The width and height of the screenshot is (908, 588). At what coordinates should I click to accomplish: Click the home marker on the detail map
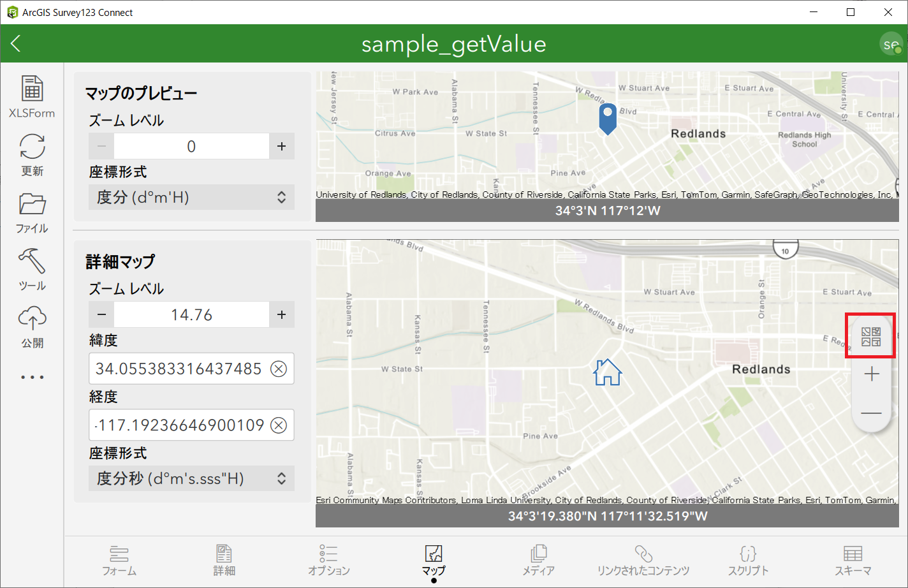607,372
